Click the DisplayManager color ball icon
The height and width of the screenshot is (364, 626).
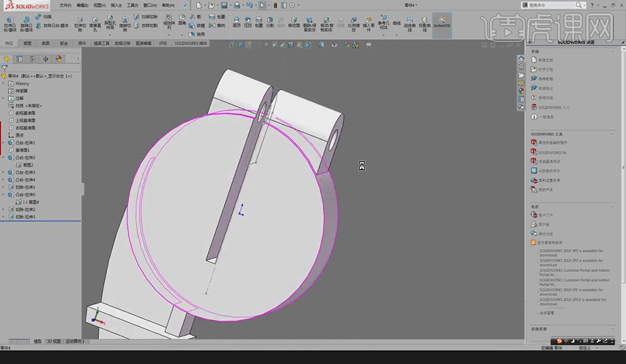(x=59, y=59)
